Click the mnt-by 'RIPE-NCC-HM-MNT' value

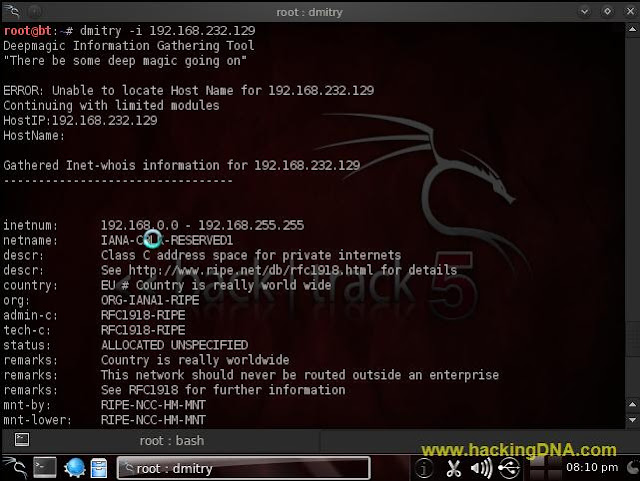153,405
